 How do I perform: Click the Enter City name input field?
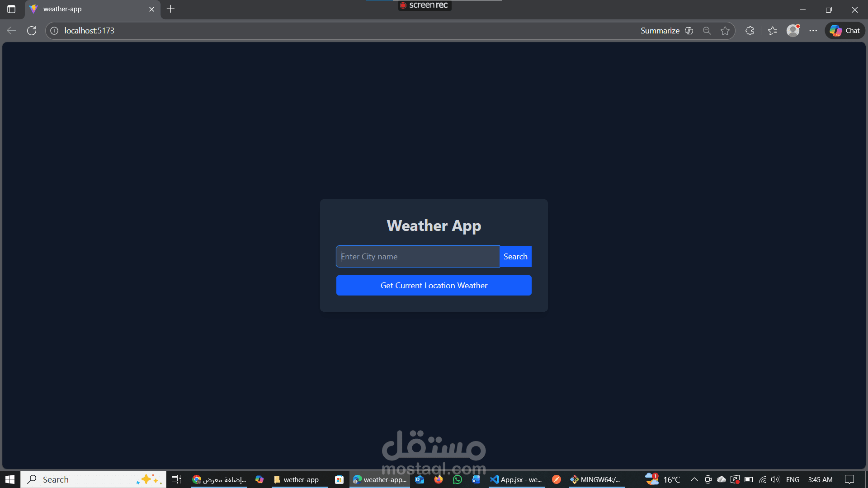click(x=416, y=256)
